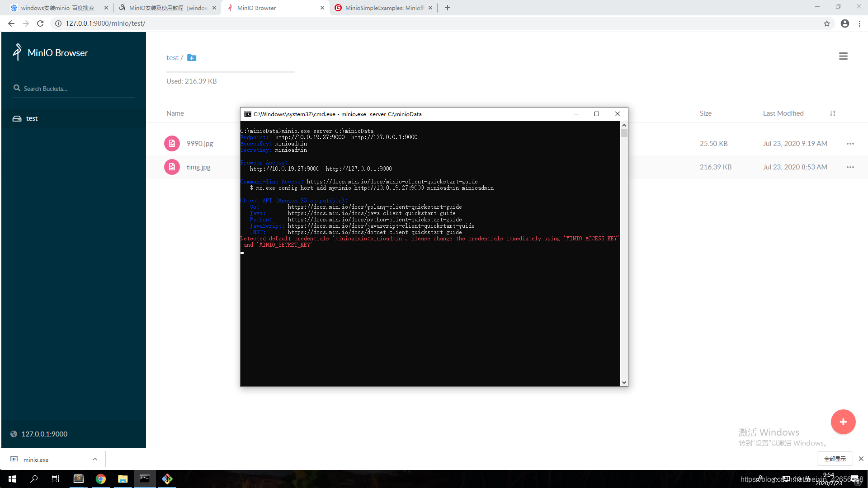Viewport: 868px width, 488px height.
Task: Go back in the browser
Action: (x=11, y=23)
